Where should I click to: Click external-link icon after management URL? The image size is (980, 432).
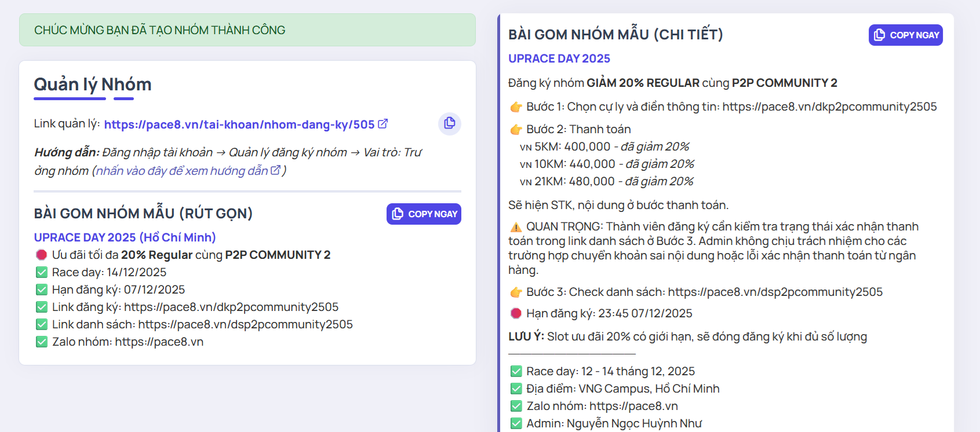[382, 124]
